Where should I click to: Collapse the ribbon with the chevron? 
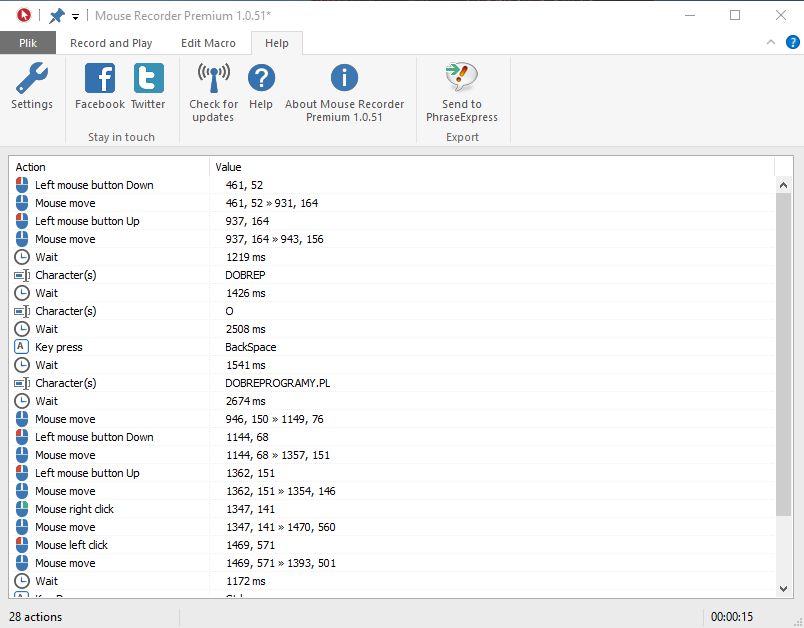click(x=771, y=43)
